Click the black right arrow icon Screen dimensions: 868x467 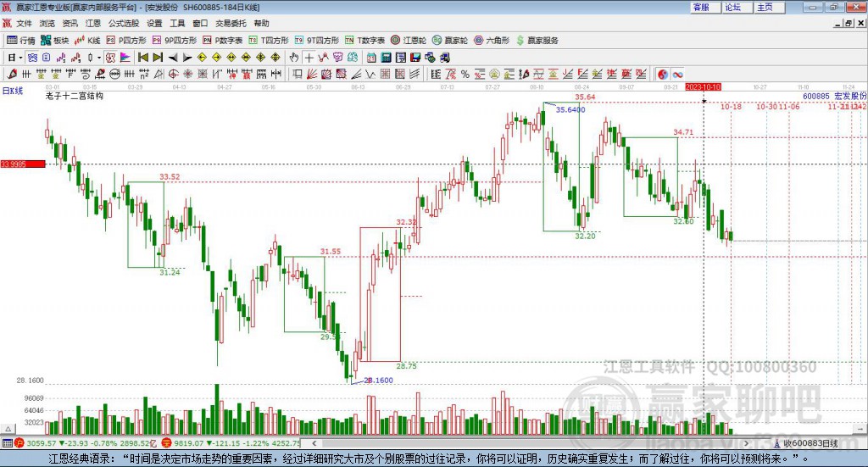point(187,58)
